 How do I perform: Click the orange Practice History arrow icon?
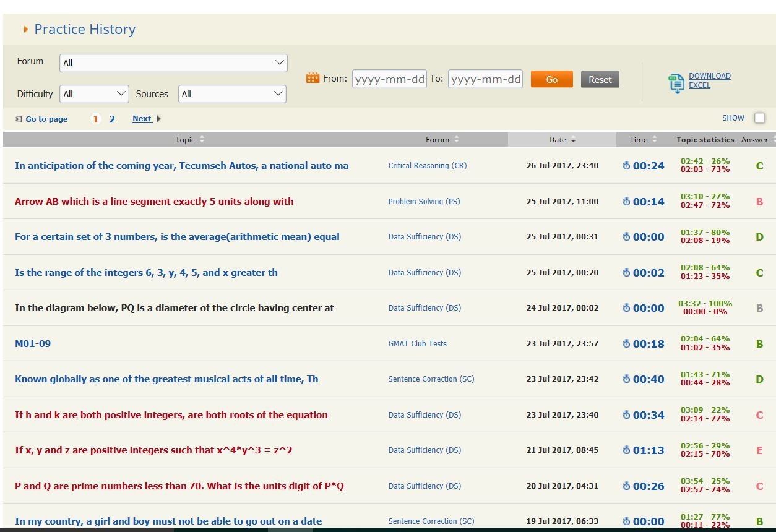[x=25, y=29]
